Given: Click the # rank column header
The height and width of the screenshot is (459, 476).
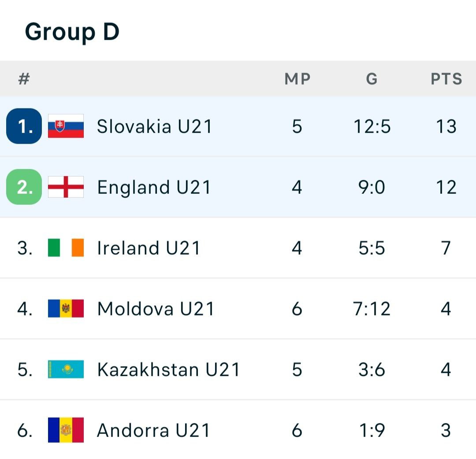Looking at the screenshot, I should pos(24,79).
